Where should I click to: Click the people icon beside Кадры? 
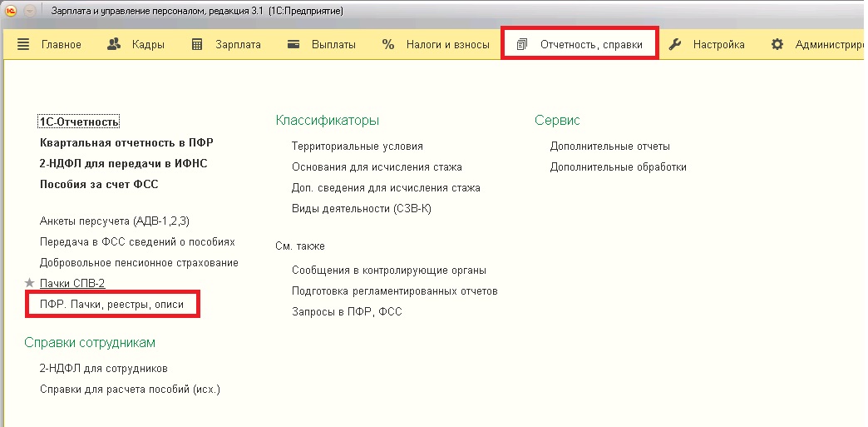[x=113, y=44]
